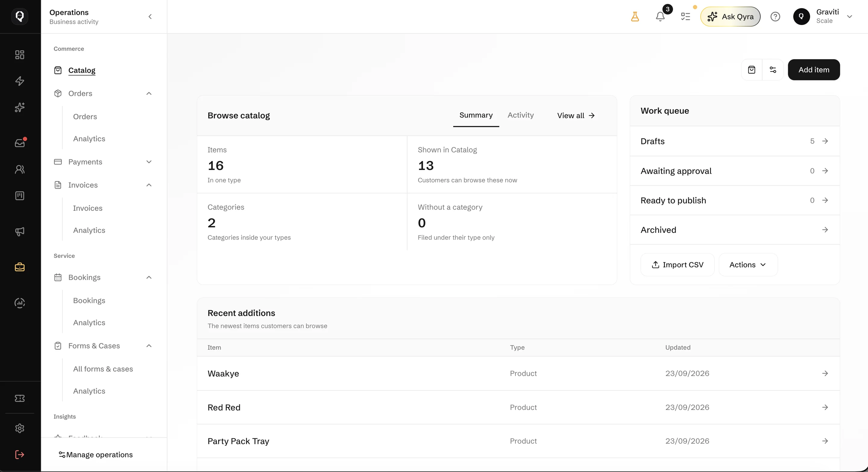Open the Party Pack Tray row

518,441
